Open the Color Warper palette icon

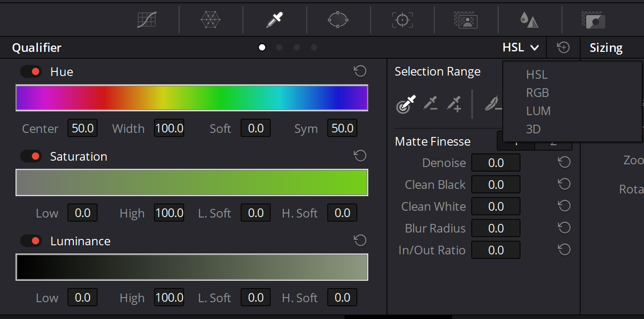click(211, 20)
